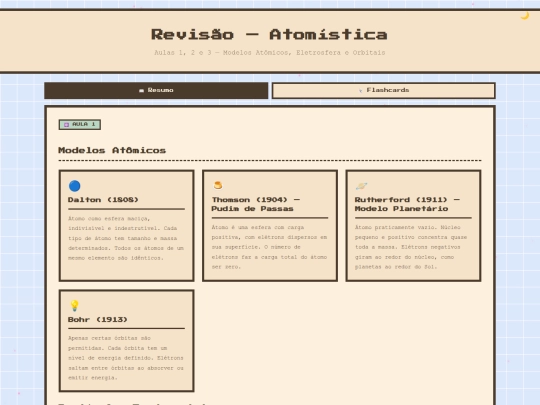Click the planet icon on the Rutherford card
540x405 pixels.
pyautogui.click(x=361, y=186)
